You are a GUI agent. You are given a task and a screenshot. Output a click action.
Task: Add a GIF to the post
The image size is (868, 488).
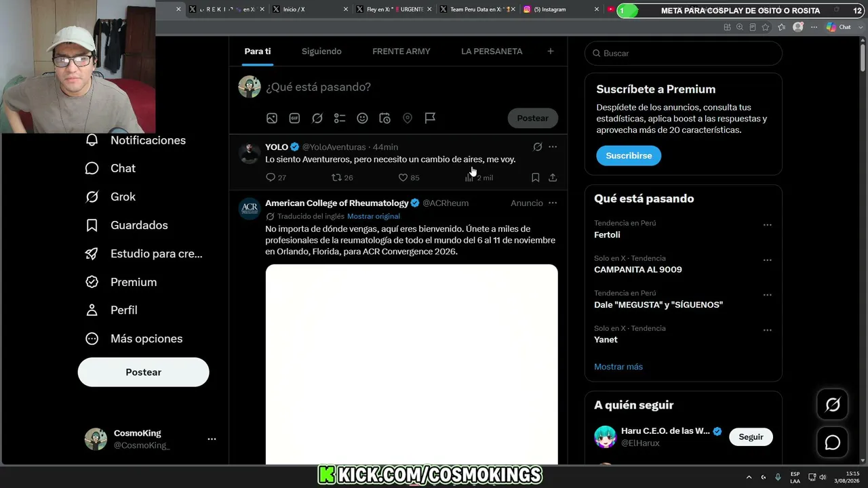click(294, 118)
